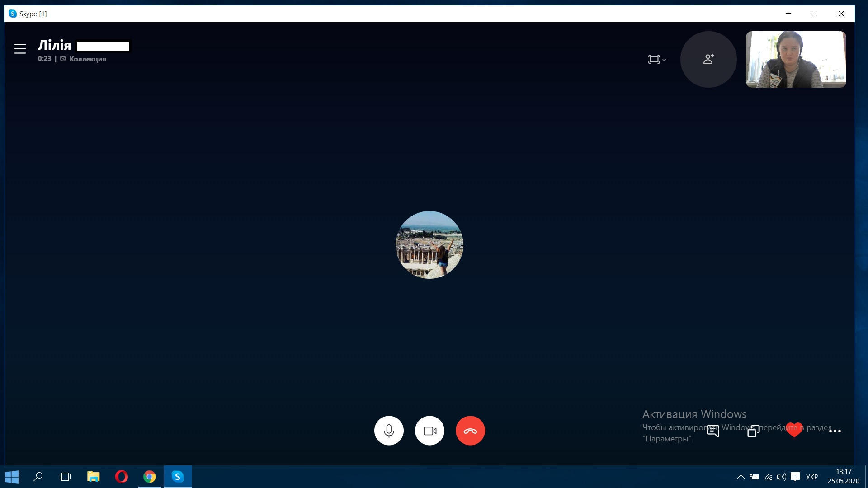Open the volume control in the system tray
The image size is (868, 488).
(781, 477)
